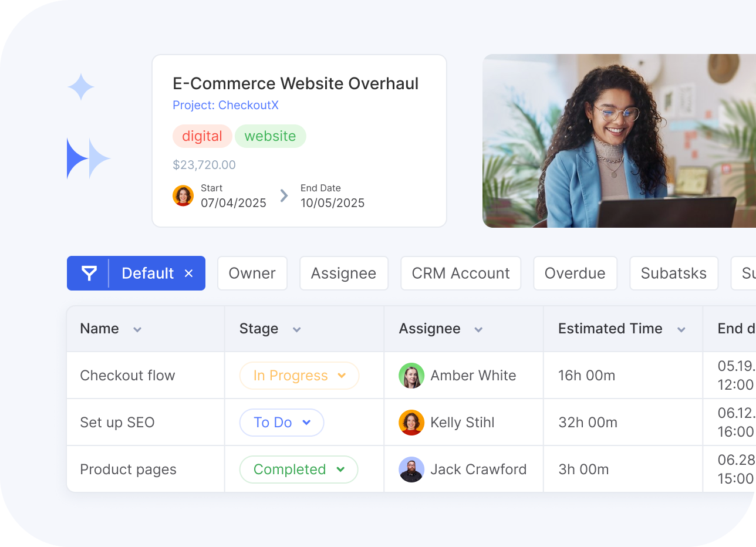Click Amber White's avatar

[x=411, y=376]
